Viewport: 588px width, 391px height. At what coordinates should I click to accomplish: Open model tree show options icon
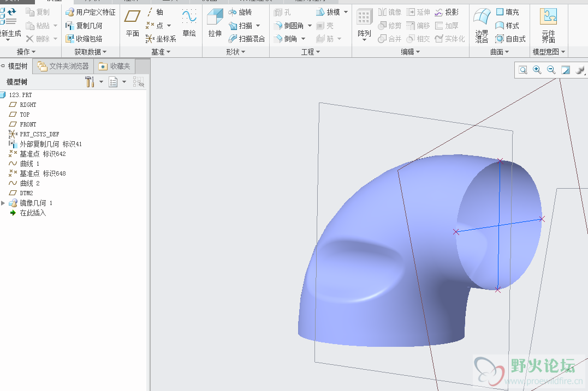113,82
